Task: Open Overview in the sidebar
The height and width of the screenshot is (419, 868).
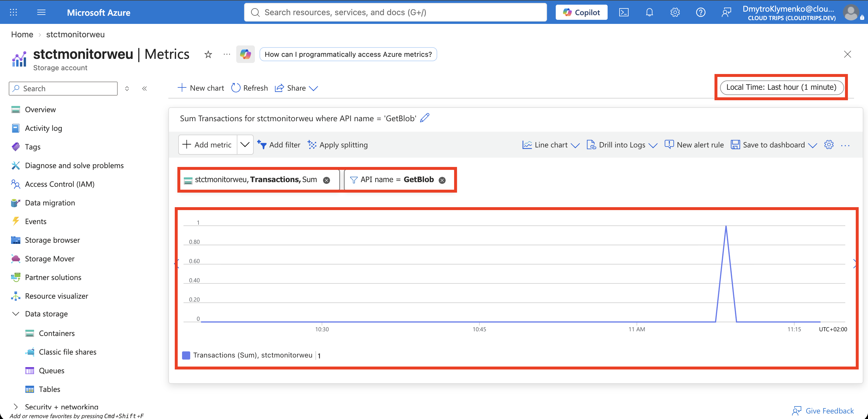Action: [40, 110]
